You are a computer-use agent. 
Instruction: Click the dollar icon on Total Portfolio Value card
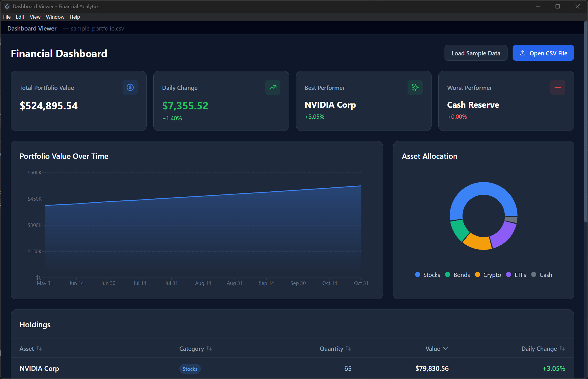[130, 87]
